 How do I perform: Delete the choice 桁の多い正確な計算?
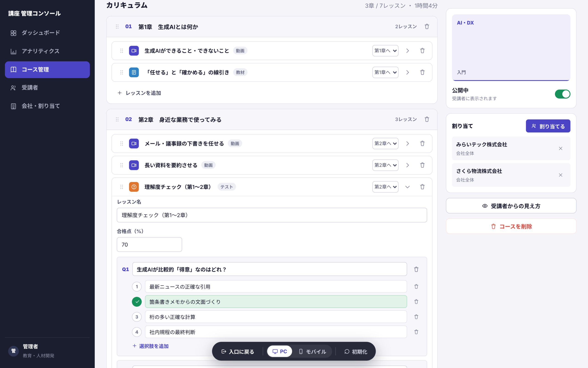click(x=416, y=317)
